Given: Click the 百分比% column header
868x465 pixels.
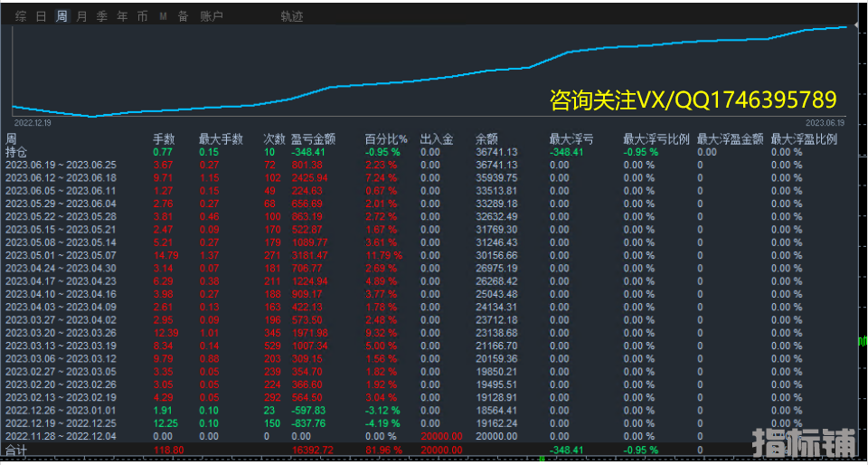Looking at the screenshot, I should click(x=386, y=139).
